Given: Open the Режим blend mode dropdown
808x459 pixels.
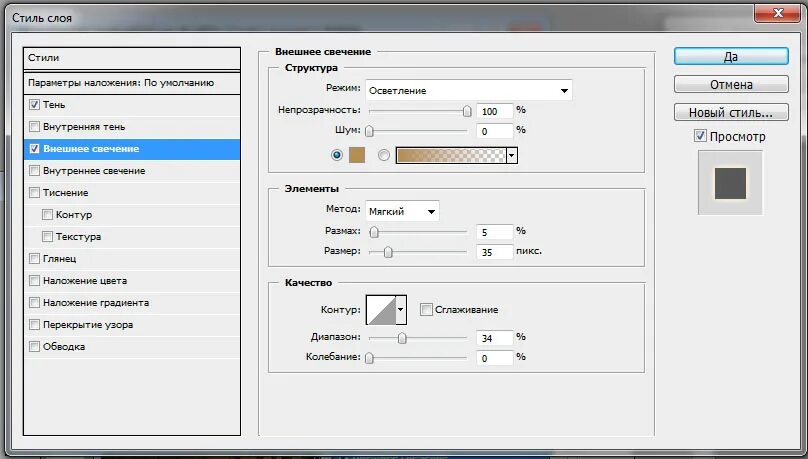Looking at the screenshot, I should pos(469,91).
